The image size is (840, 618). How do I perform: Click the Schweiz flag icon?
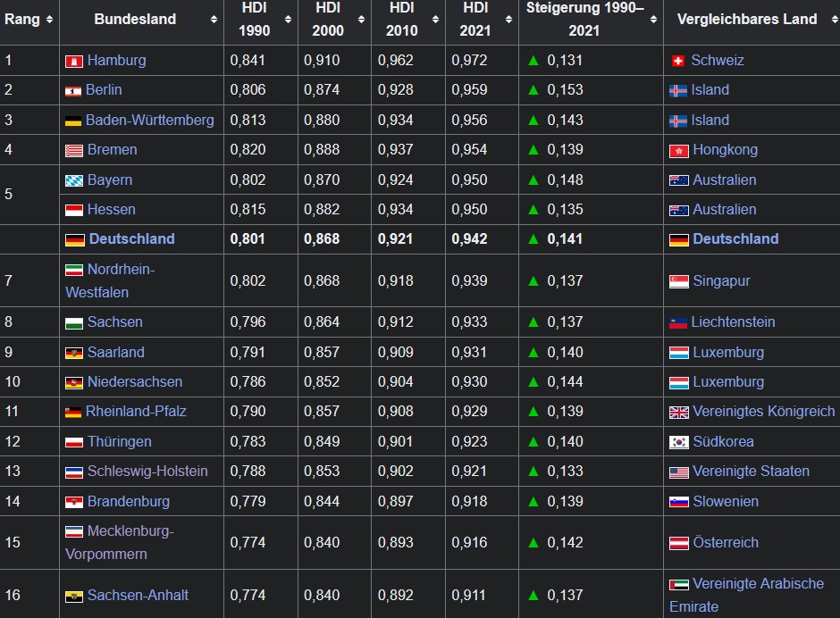click(x=677, y=61)
